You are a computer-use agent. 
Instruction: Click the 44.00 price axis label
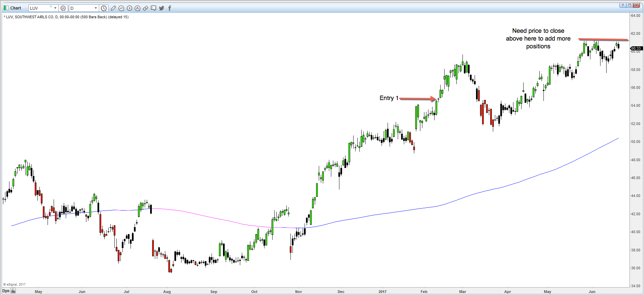[x=636, y=196]
